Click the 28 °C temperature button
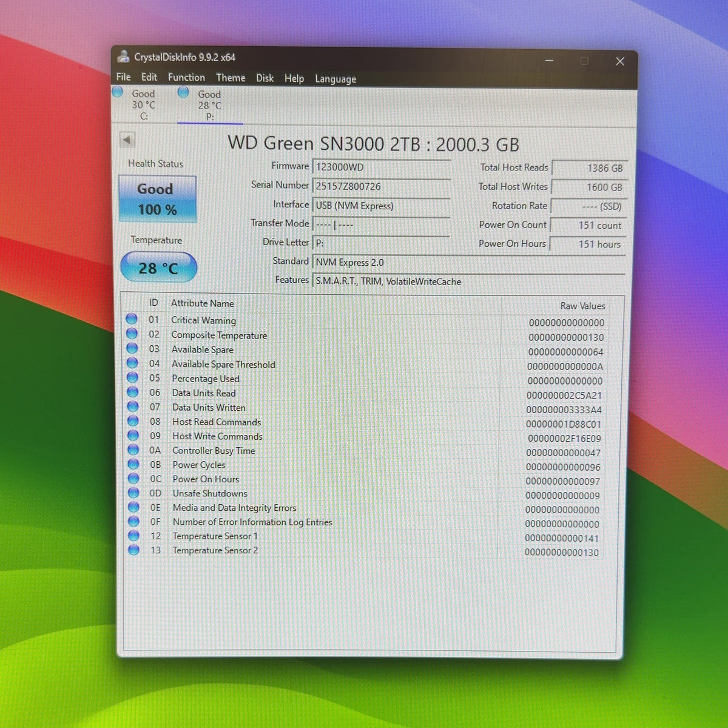Viewport: 728px width, 728px height. click(159, 268)
